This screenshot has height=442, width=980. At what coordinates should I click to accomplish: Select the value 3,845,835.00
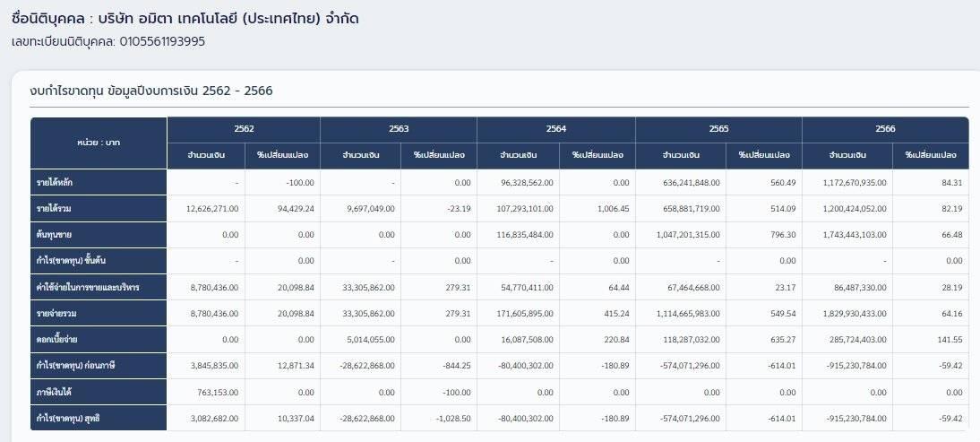(214, 366)
